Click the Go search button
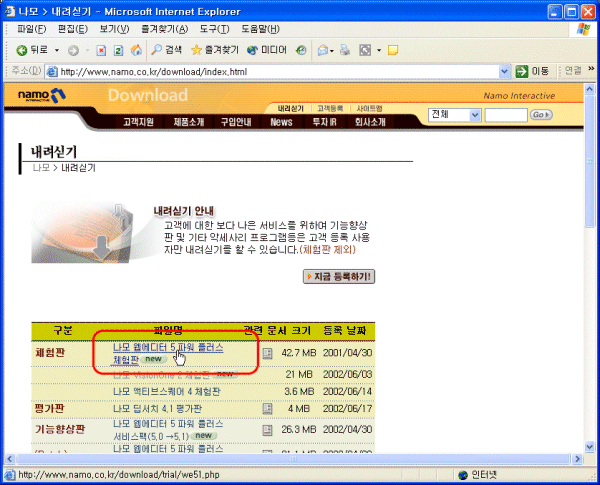 pyautogui.click(x=541, y=114)
